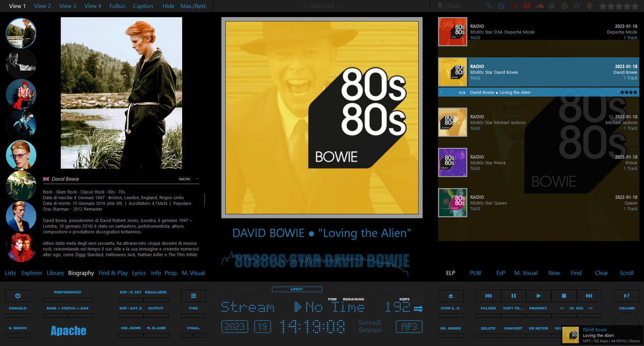
Task: Click 80s80s Star Queen cover thumbnail
Action: [x=452, y=203]
